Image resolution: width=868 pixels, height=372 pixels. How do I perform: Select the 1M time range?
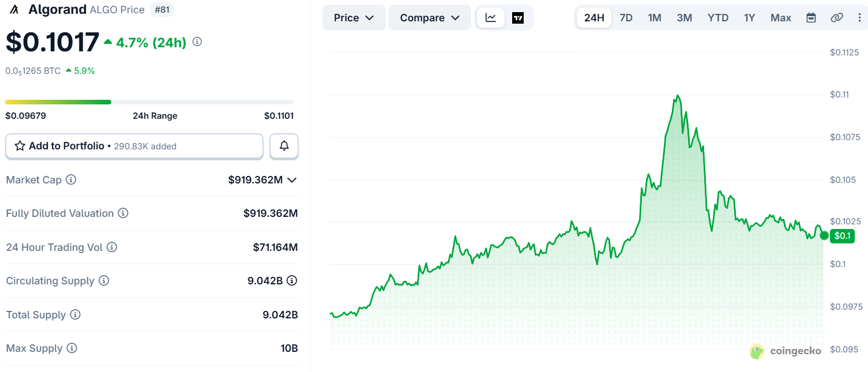click(x=655, y=18)
